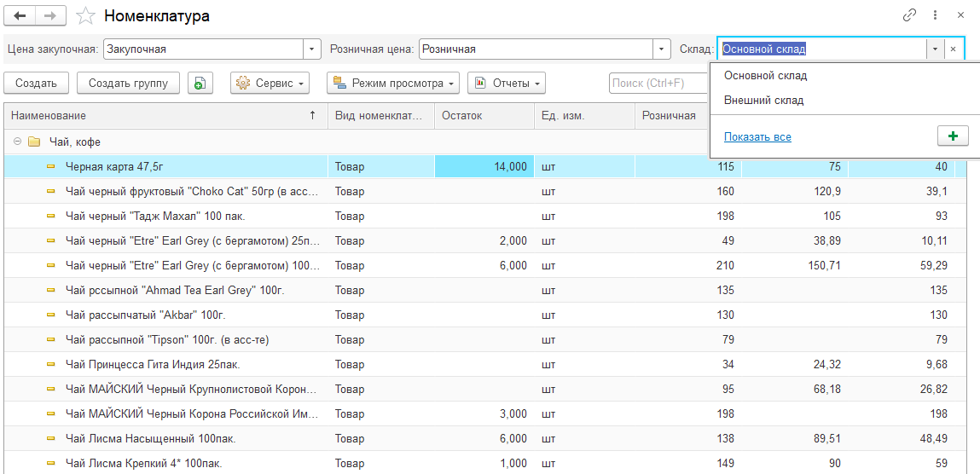Click the Розничная цена input field
Viewport: 980px width, 474px height.
click(x=536, y=49)
